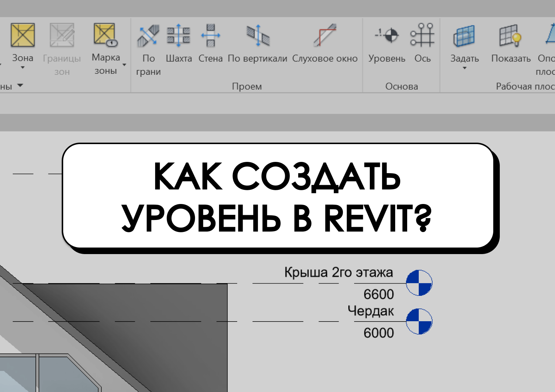Image resolution: width=555 pixels, height=392 pixels.
Task: Select the Крыша 2го этажа level name
Action: 339,272
